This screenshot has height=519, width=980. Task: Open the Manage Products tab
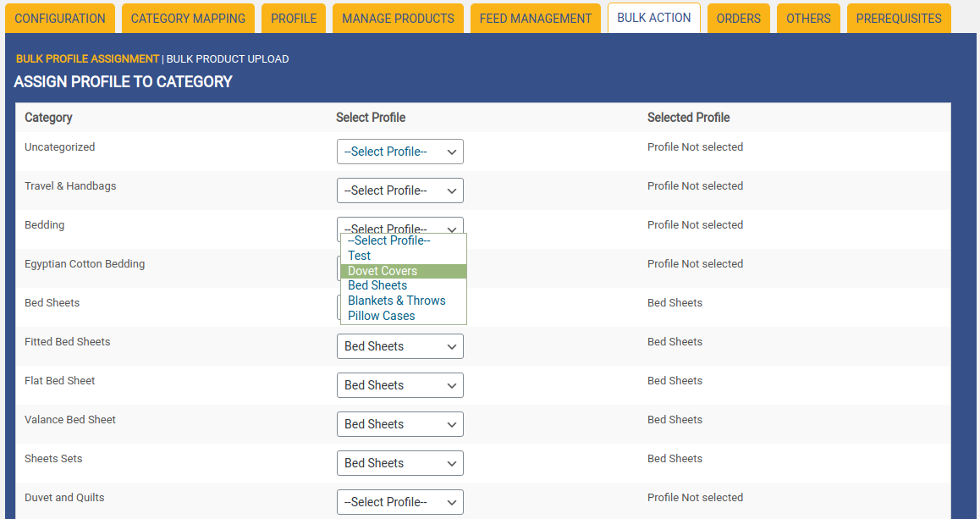coord(398,19)
